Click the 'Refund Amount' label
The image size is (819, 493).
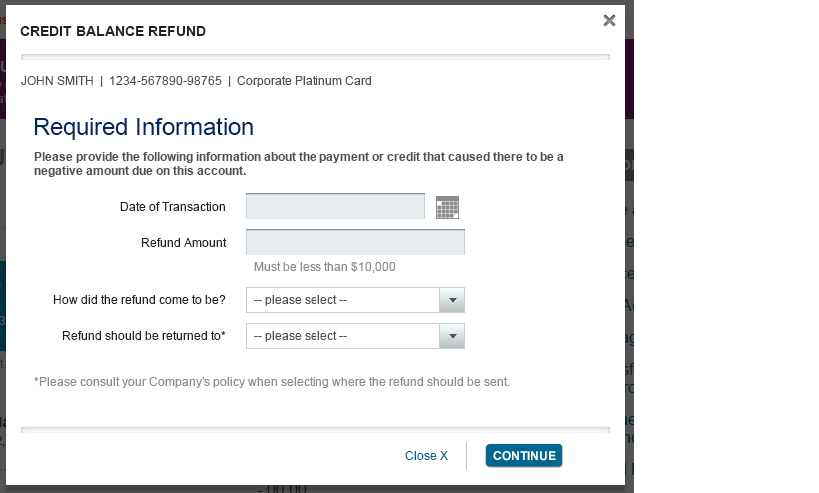[x=184, y=243]
